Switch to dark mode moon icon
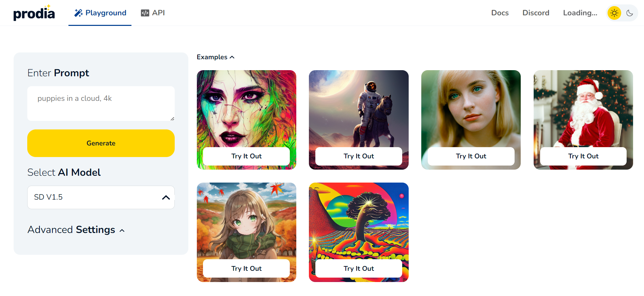 630,13
